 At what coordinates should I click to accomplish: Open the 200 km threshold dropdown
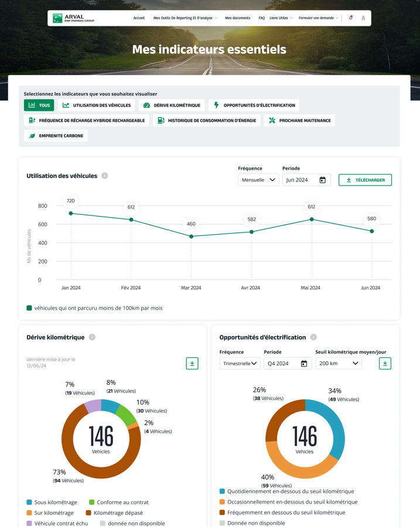tap(339, 364)
